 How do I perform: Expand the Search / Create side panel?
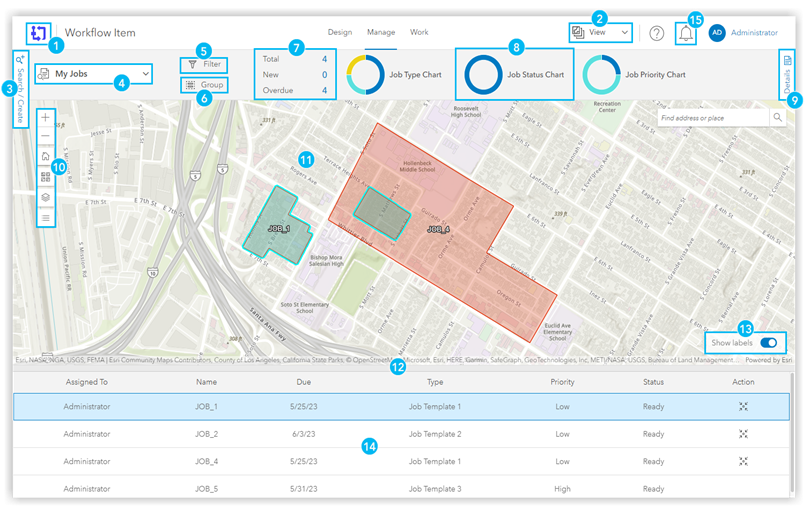(19, 90)
